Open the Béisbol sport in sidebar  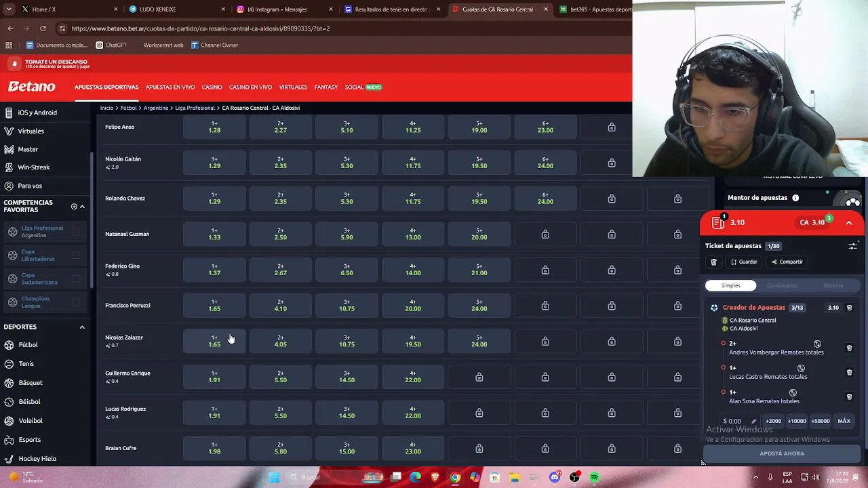29,402
